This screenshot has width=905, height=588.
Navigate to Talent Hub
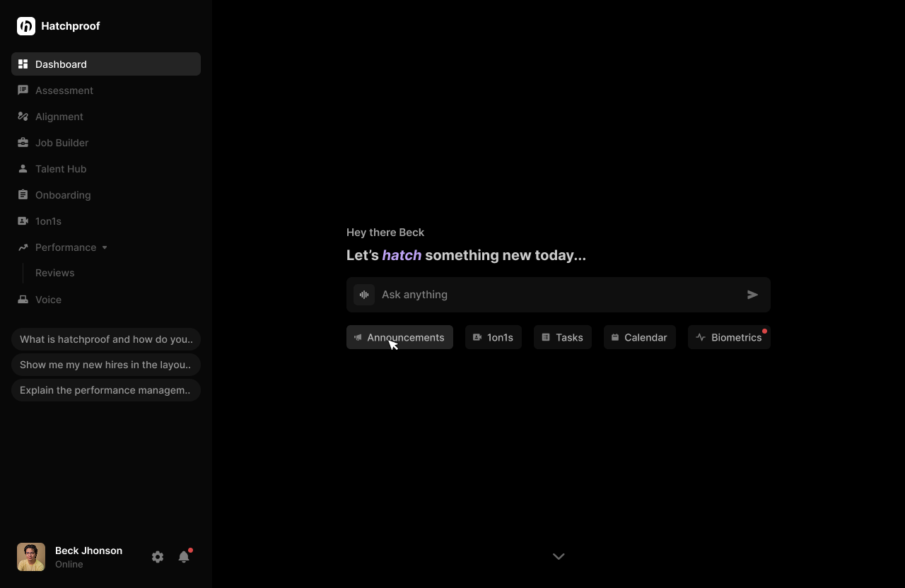coord(106,169)
